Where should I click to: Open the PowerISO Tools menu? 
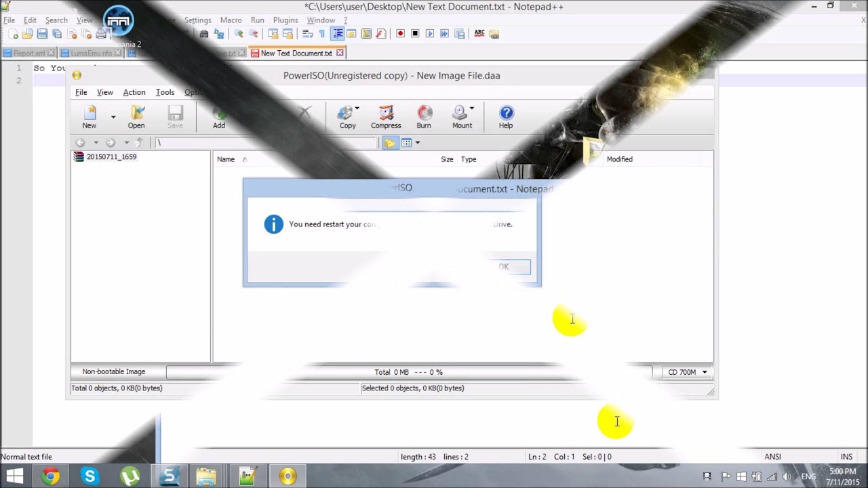coord(165,92)
